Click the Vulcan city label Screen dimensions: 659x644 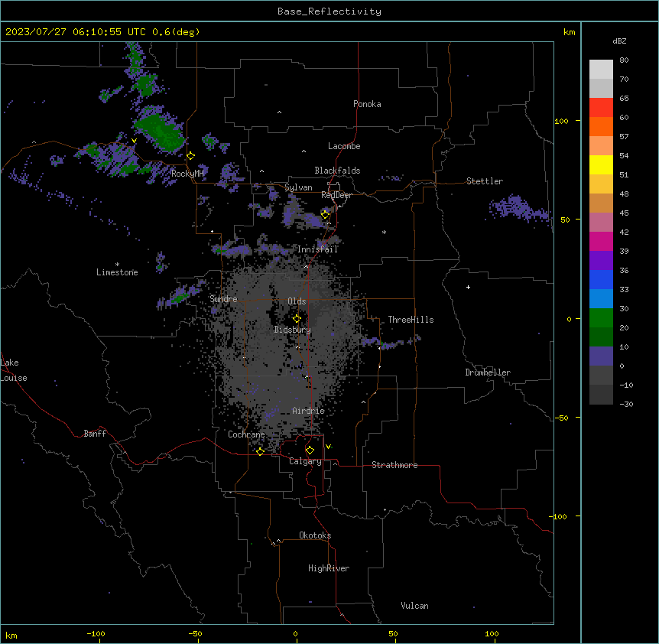point(414,606)
